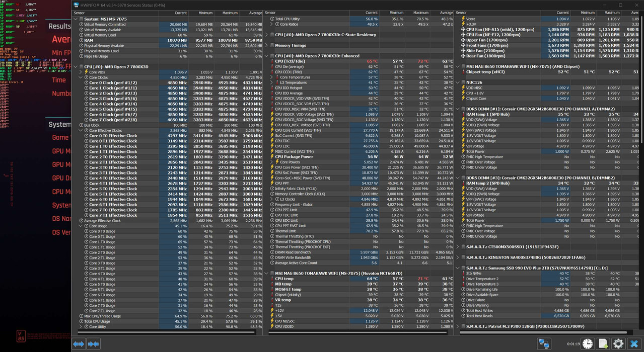Collapse the Core Usage node
Image resolution: width=644 pixels, height=352 pixels.
coord(81,226)
